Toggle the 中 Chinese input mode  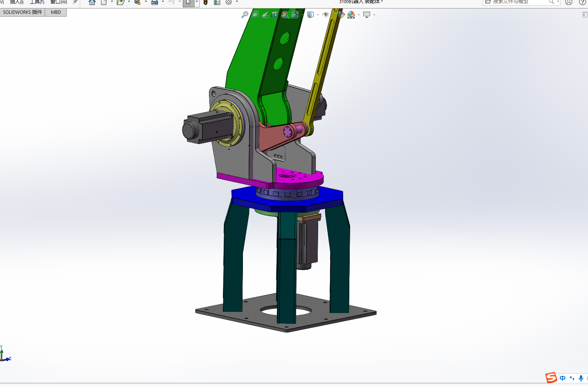563,378
